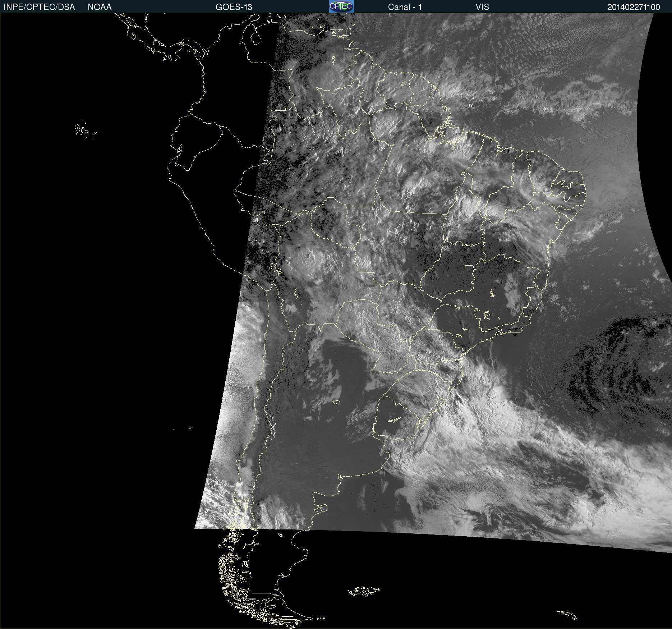Screen dimensions: 672x629
Task: Select the VIS channel label
Action: pos(482,7)
